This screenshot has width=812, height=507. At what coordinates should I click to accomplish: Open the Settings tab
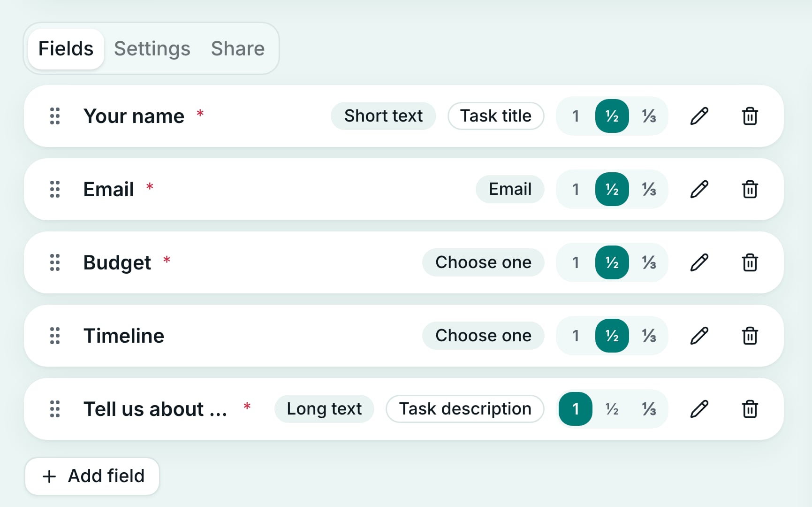152,48
